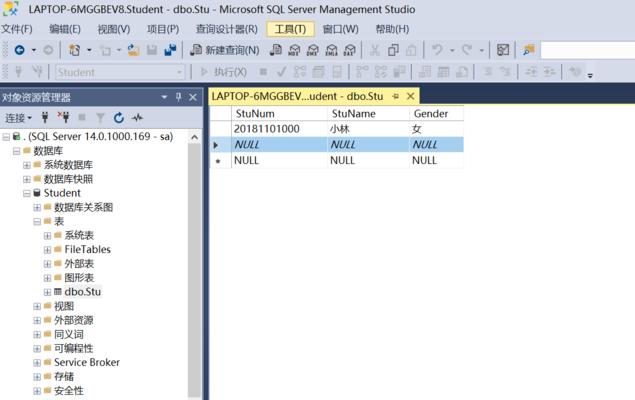Collapse the 表 folder node
This screenshot has width=635, height=400.
pos(37,222)
